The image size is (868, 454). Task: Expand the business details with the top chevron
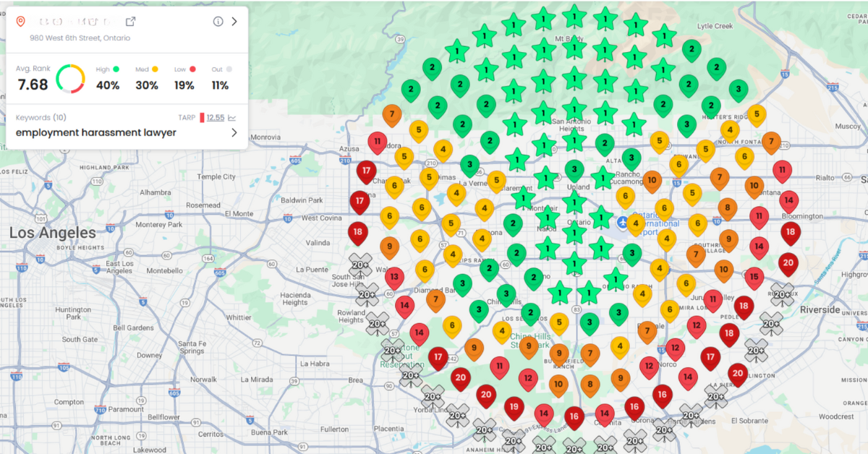pyautogui.click(x=234, y=22)
